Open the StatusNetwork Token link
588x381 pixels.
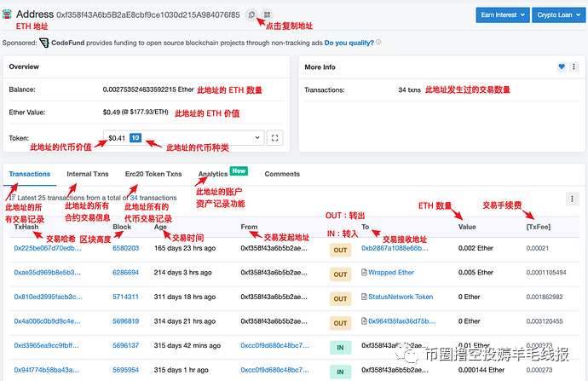[x=401, y=297]
